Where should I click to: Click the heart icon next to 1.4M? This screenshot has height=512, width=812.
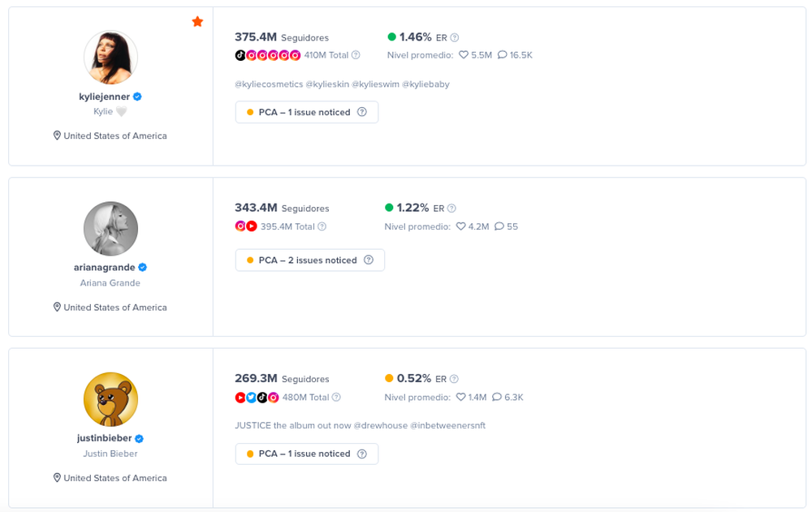pyautogui.click(x=460, y=397)
